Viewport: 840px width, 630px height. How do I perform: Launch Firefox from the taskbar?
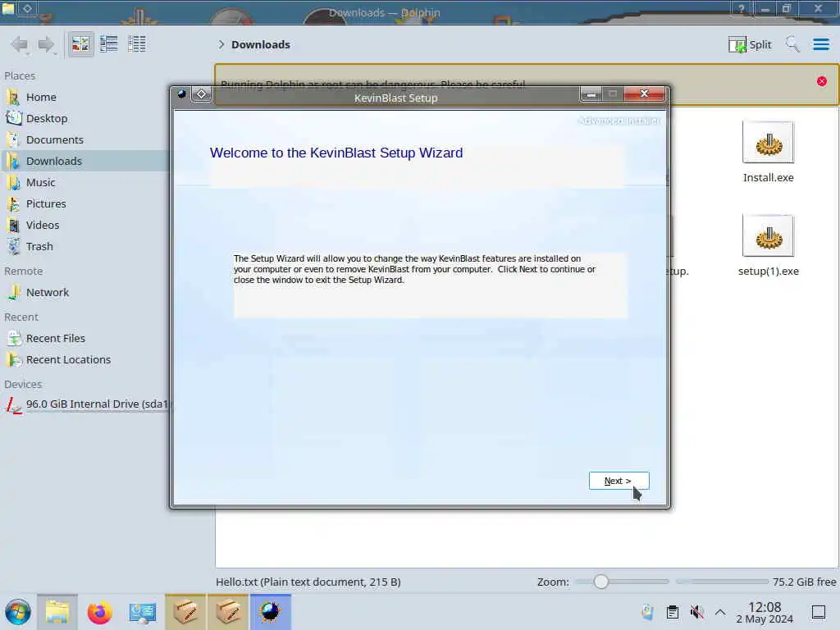(99, 612)
